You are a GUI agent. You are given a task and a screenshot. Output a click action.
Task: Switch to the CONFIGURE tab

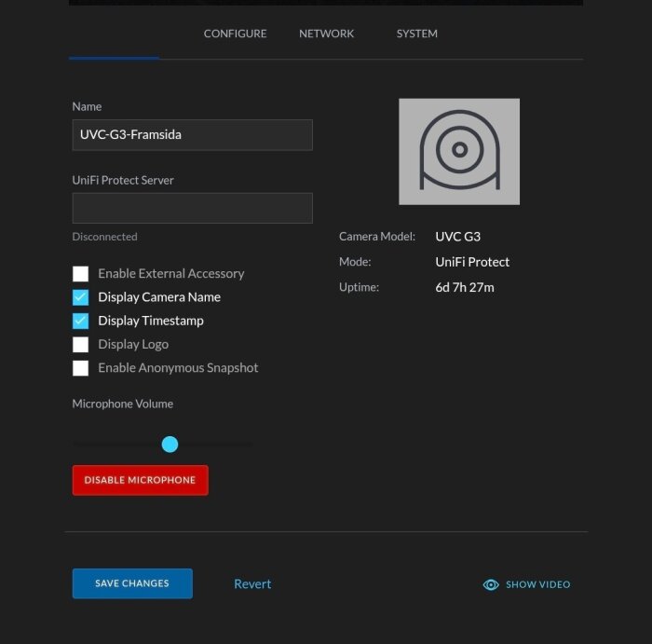pyautogui.click(x=235, y=34)
